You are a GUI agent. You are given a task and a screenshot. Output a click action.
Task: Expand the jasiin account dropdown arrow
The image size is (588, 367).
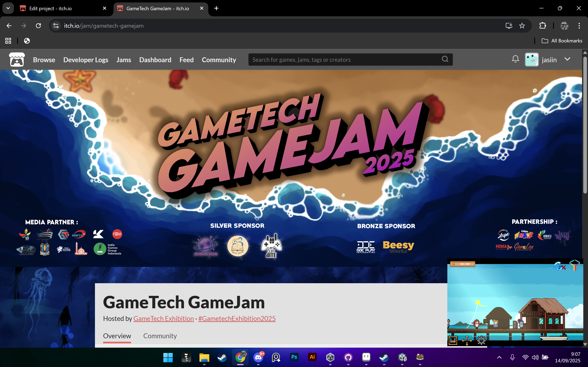point(567,59)
